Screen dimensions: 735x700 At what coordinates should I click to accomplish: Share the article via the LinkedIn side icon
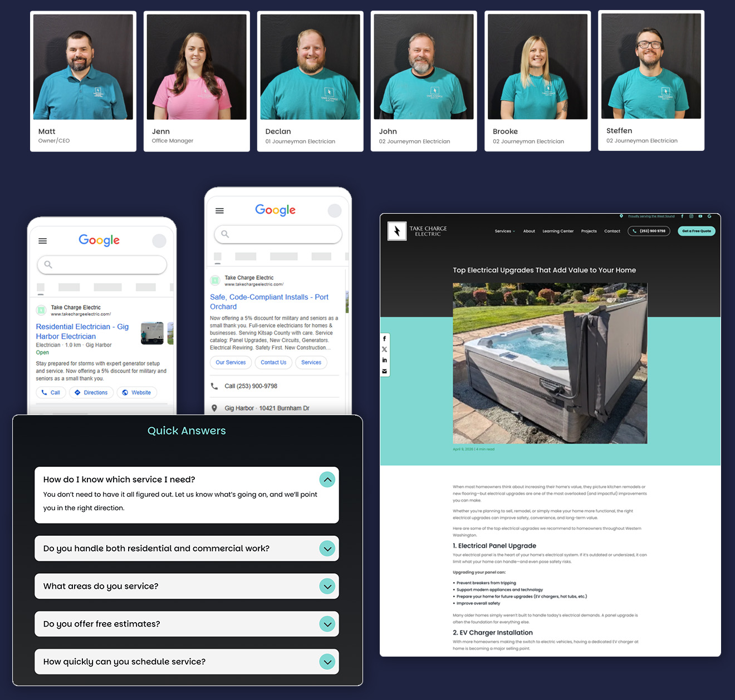[384, 360]
